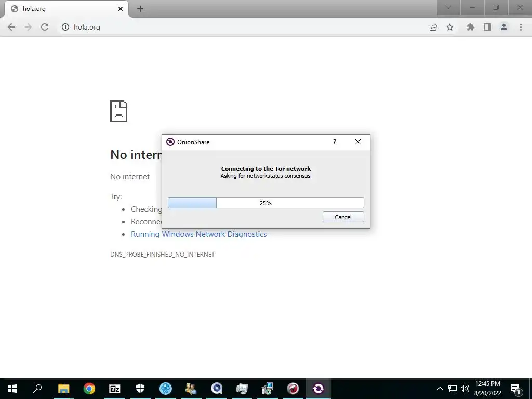Open Chrome's three-dot menu

[521, 27]
